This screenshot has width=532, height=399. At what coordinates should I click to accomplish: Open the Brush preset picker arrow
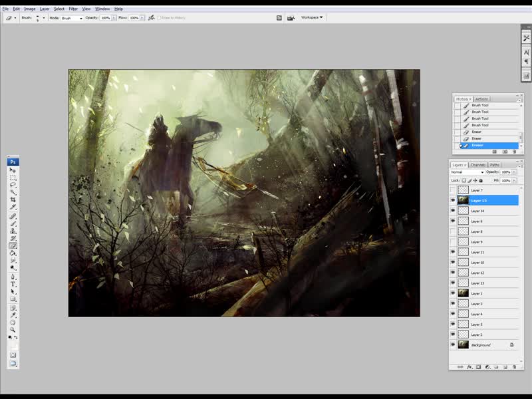44,18
